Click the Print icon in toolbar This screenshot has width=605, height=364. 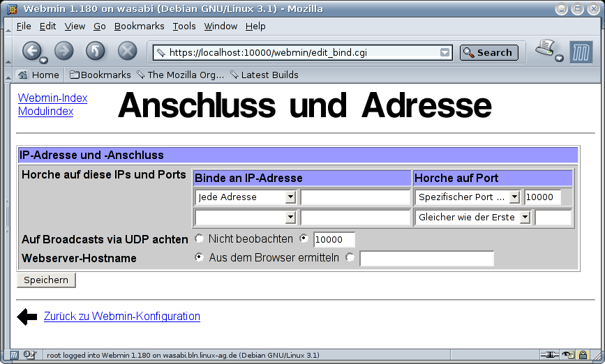click(x=545, y=48)
